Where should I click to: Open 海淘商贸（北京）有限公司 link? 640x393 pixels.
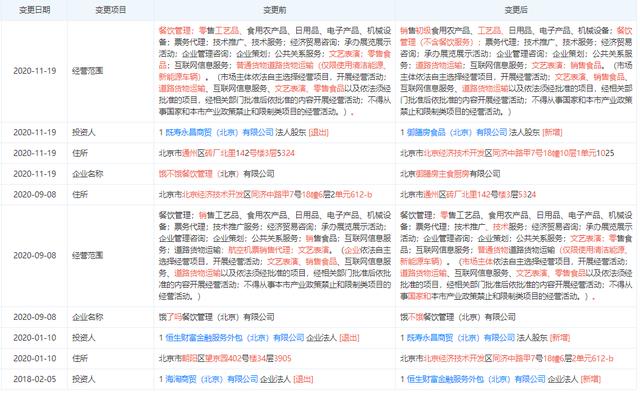pos(212,379)
